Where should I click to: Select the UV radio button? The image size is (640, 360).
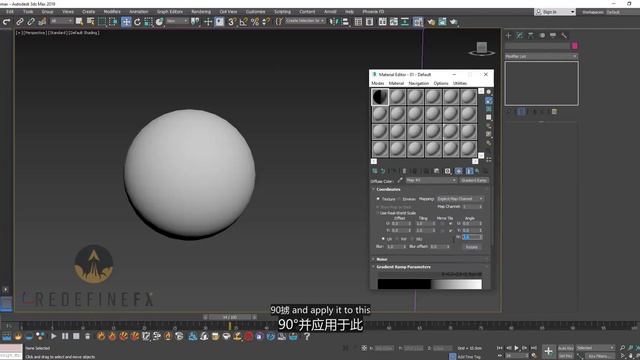click(383, 239)
